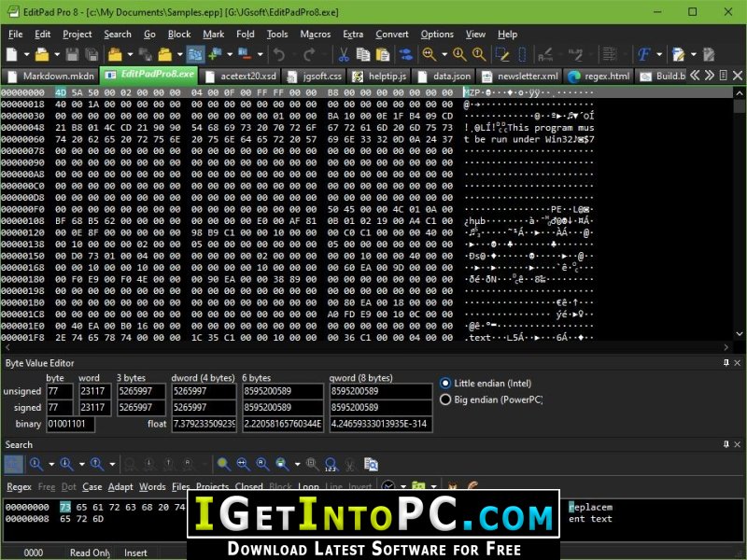Open the Macros menu
Image resolution: width=747 pixels, height=560 pixels.
click(x=315, y=35)
